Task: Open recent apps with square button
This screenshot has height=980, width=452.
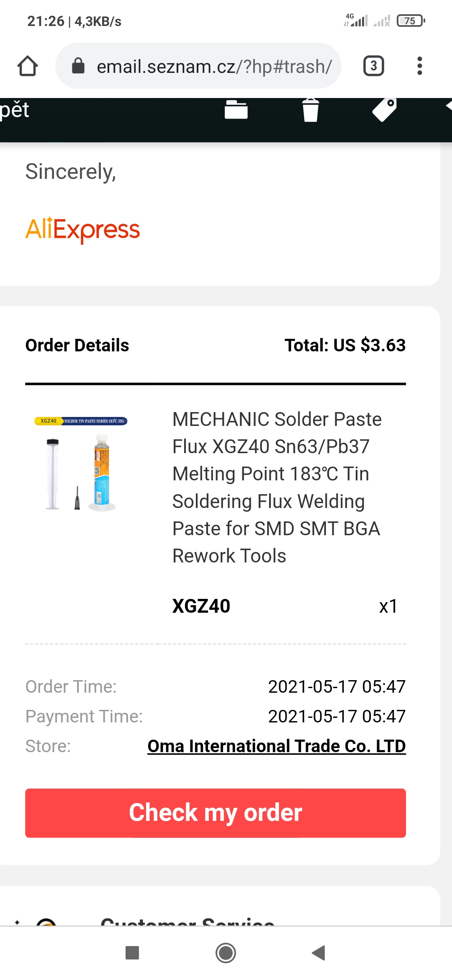Action: [x=132, y=953]
